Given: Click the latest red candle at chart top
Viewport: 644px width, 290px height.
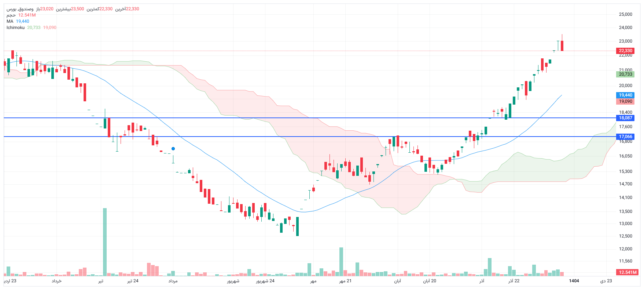Looking at the screenshot, I should click(x=562, y=46).
